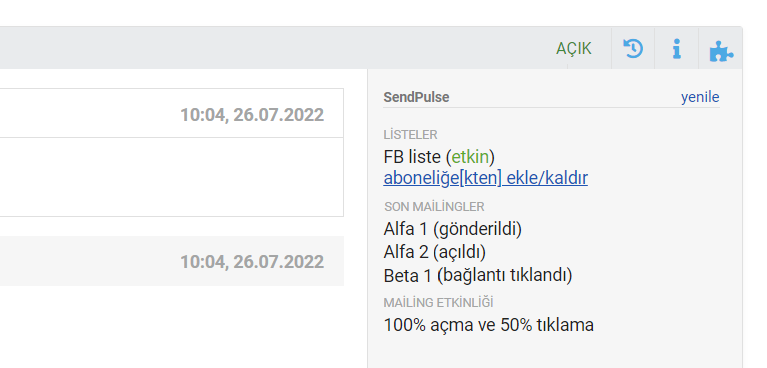Click aboneliğe[kten] ekle/kaldır link

pos(485,178)
